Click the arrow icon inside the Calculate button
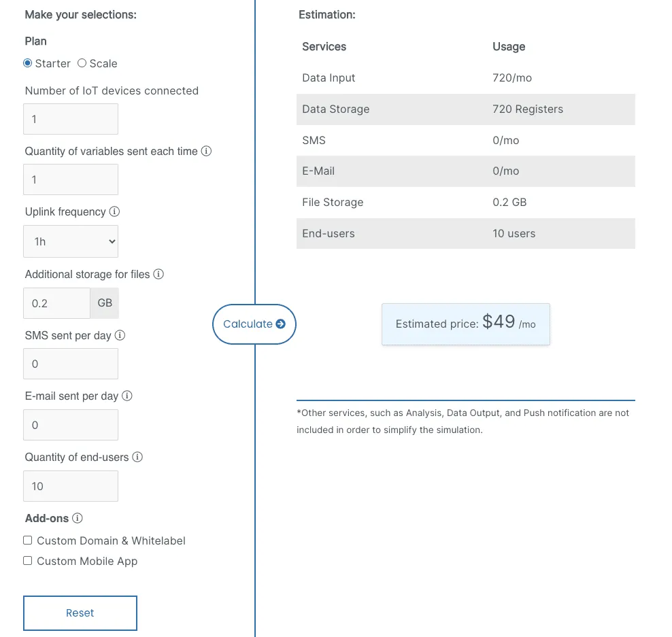 tap(282, 324)
